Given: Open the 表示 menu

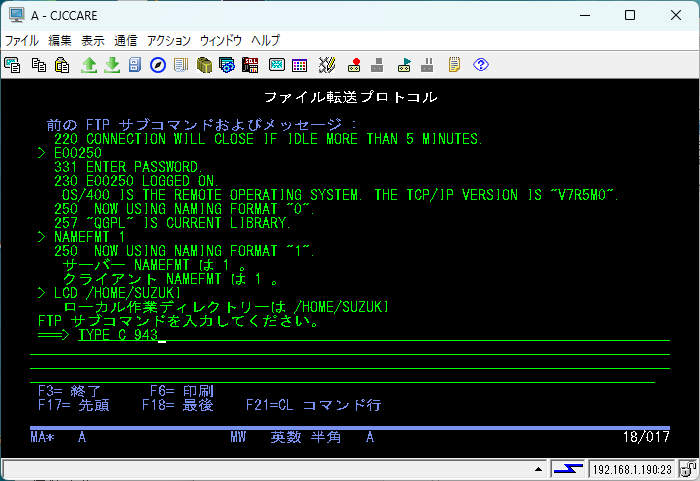Looking at the screenshot, I should pos(93,41).
